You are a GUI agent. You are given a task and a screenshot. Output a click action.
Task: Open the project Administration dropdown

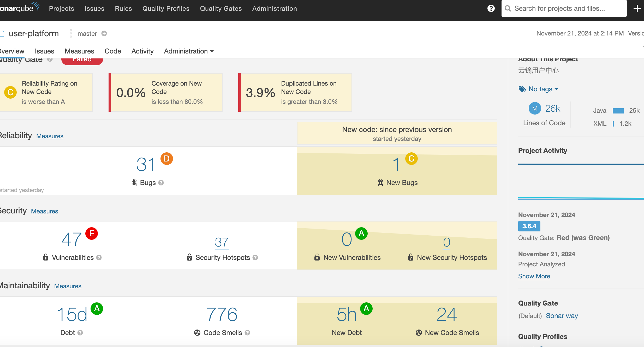click(189, 51)
